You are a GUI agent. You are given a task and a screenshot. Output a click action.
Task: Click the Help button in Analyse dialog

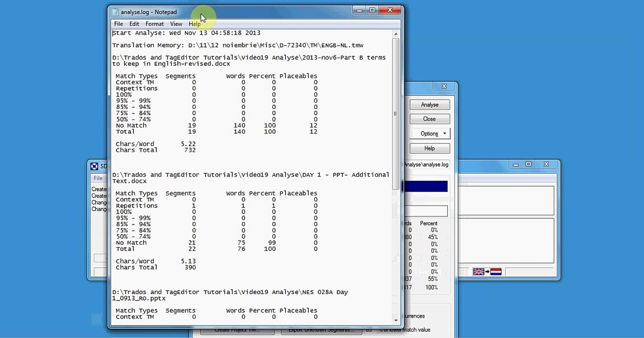429,148
